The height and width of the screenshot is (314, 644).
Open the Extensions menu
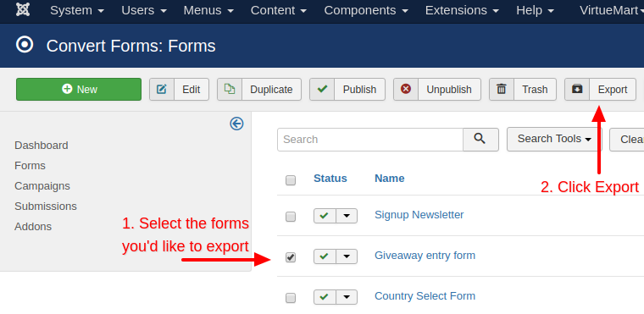click(462, 10)
